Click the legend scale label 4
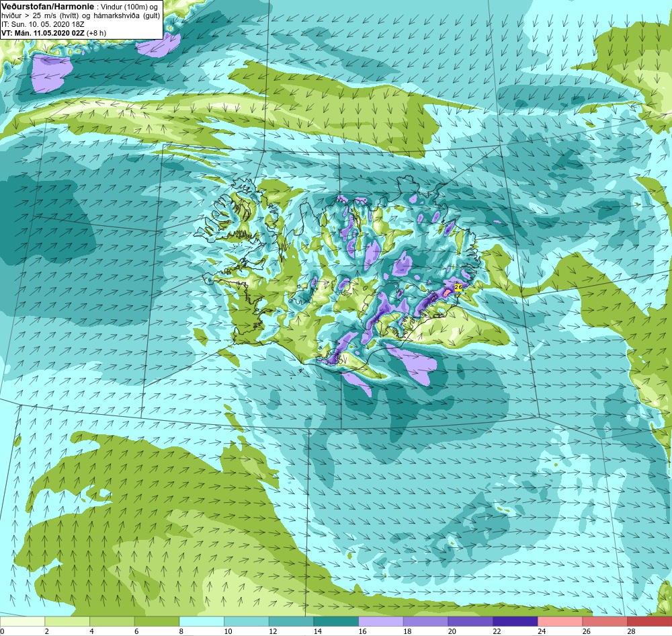The image size is (672, 636). [91, 631]
